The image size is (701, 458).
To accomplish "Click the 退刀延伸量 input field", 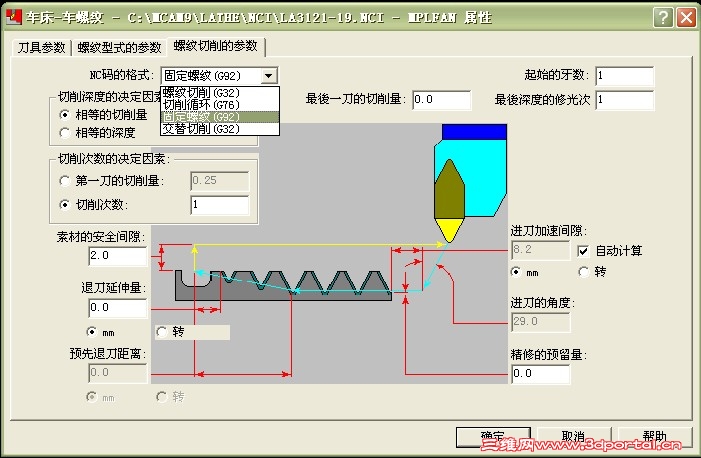I will (x=118, y=308).
